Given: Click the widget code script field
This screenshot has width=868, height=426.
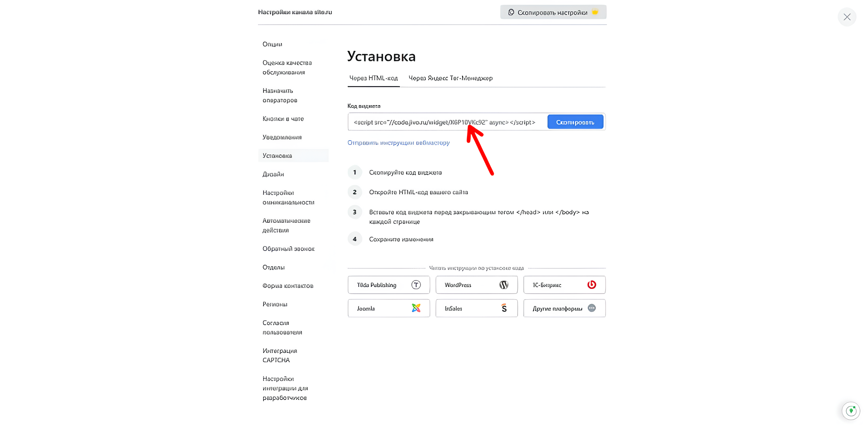Looking at the screenshot, I should (447, 122).
